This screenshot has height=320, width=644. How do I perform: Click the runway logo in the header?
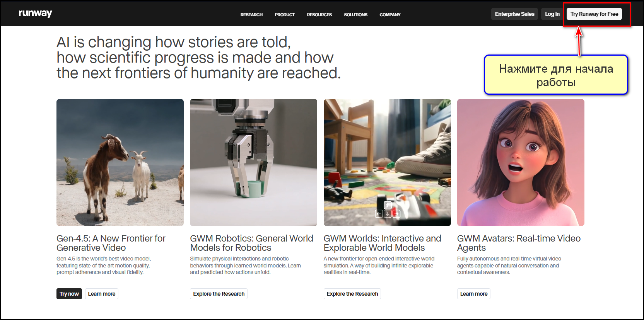coord(35,14)
